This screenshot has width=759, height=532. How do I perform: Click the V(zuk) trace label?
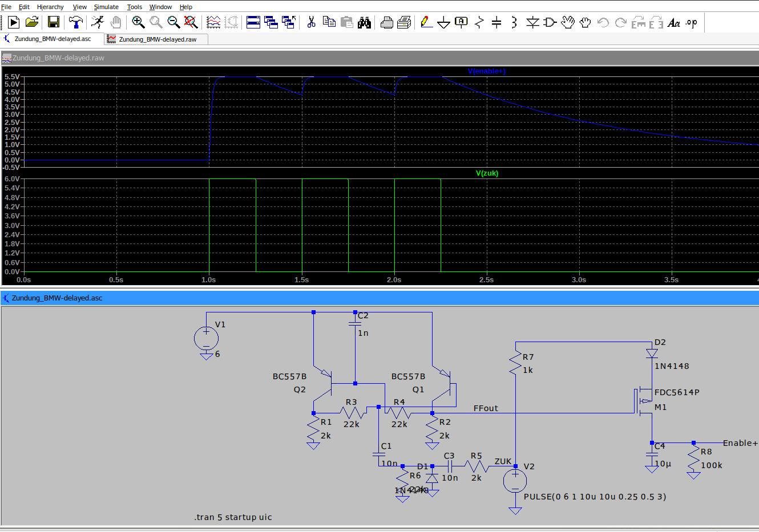tap(487, 173)
